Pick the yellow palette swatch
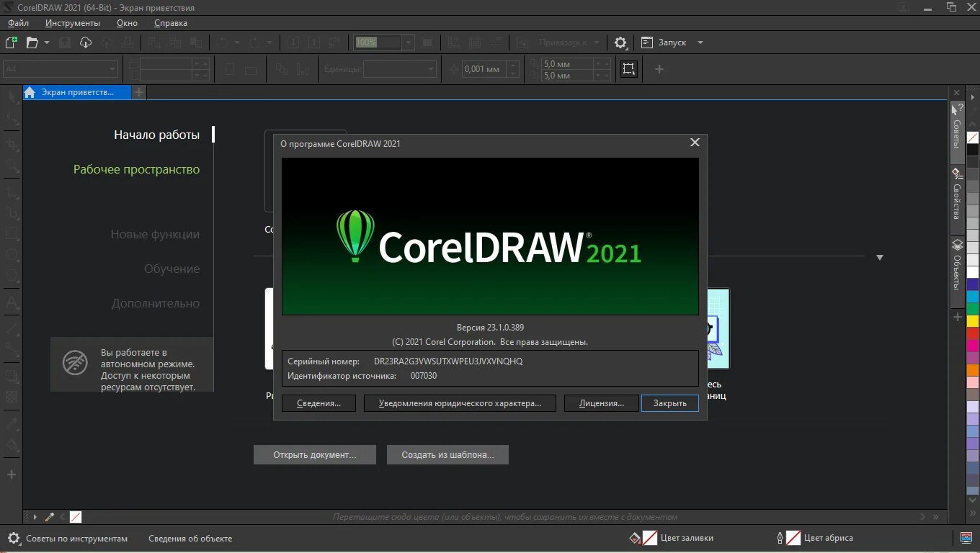 (973, 321)
